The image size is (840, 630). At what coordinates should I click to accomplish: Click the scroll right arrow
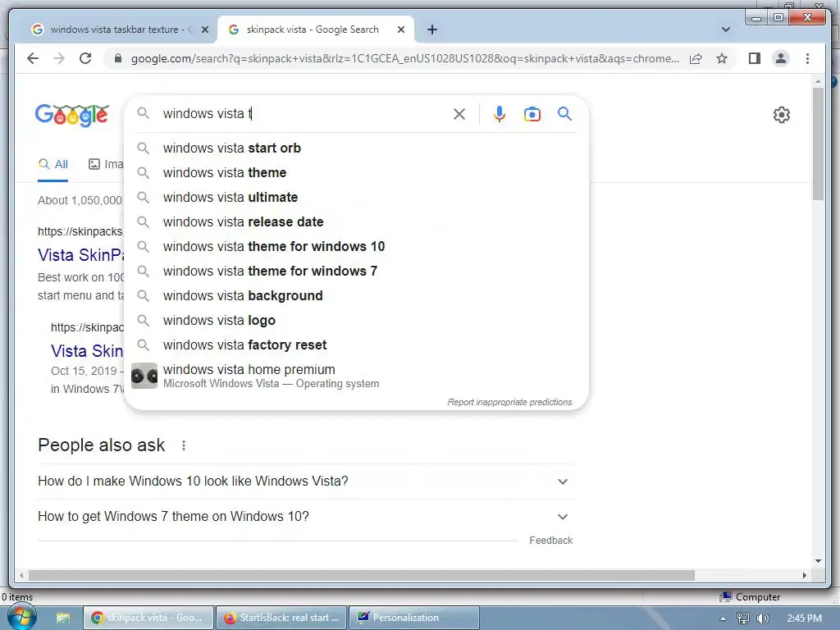pyautogui.click(x=804, y=575)
